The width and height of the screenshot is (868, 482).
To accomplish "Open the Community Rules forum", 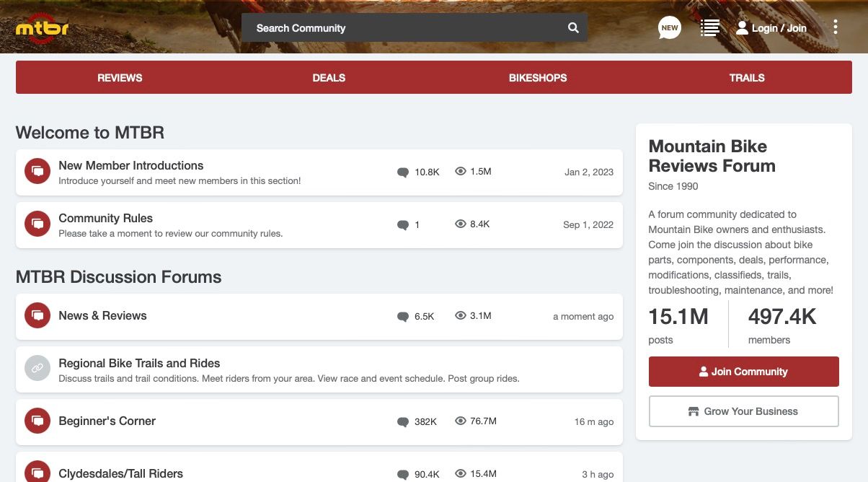I will click(x=106, y=218).
